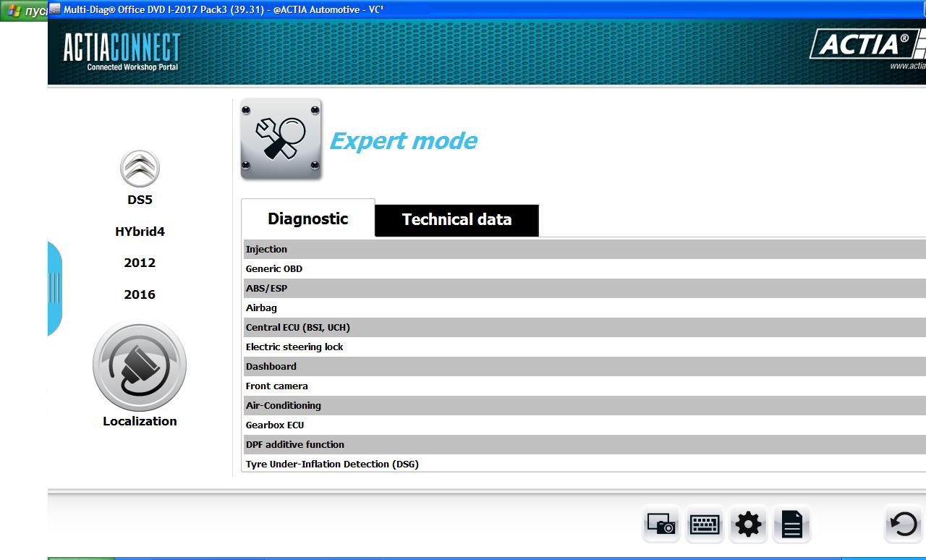This screenshot has height=560, width=926.
Task: Select the Air-Conditioning row
Action: click(x=585, y=405)
